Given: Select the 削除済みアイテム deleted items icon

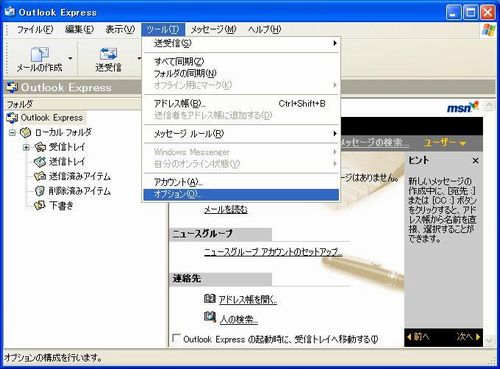Looking at the screenshot, I should [40, 191].
